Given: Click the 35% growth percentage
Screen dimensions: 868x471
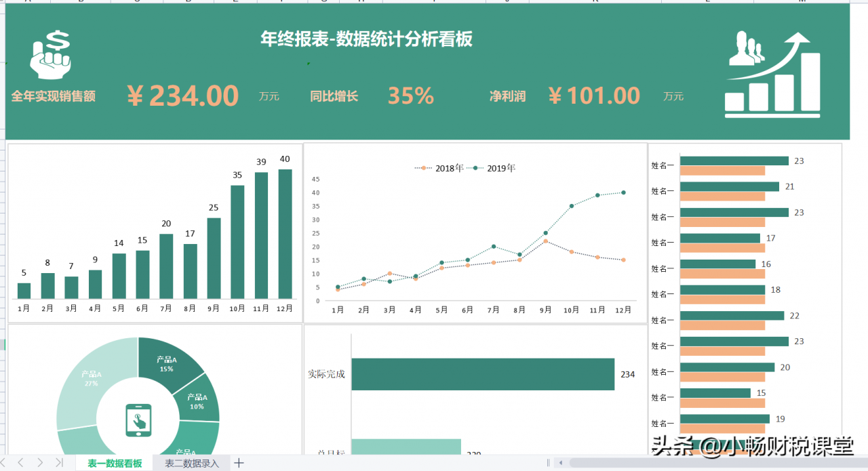Looking at the screenshot, I should tap(410, 96).
